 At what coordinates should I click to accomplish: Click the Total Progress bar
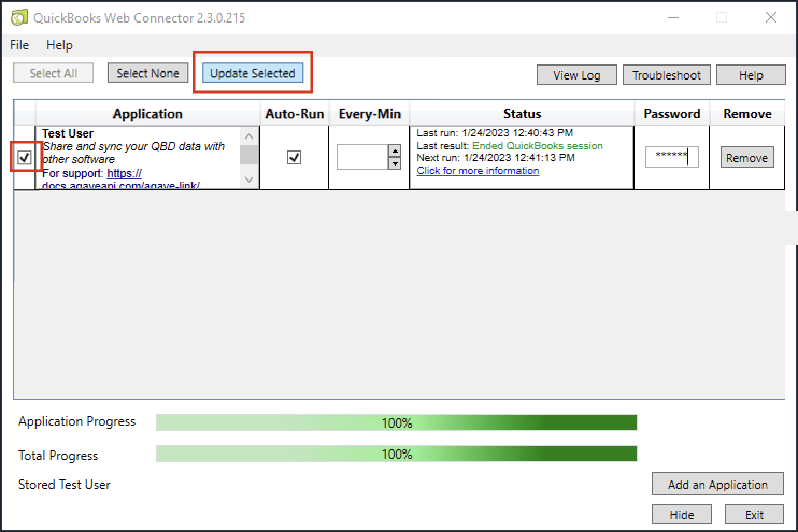(396, 454)
